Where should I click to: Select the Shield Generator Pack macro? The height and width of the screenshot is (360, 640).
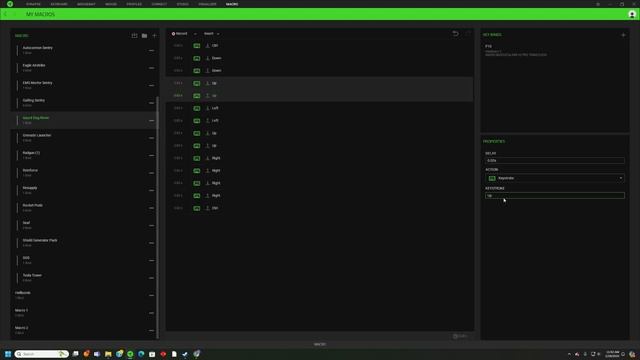[84, 243]
